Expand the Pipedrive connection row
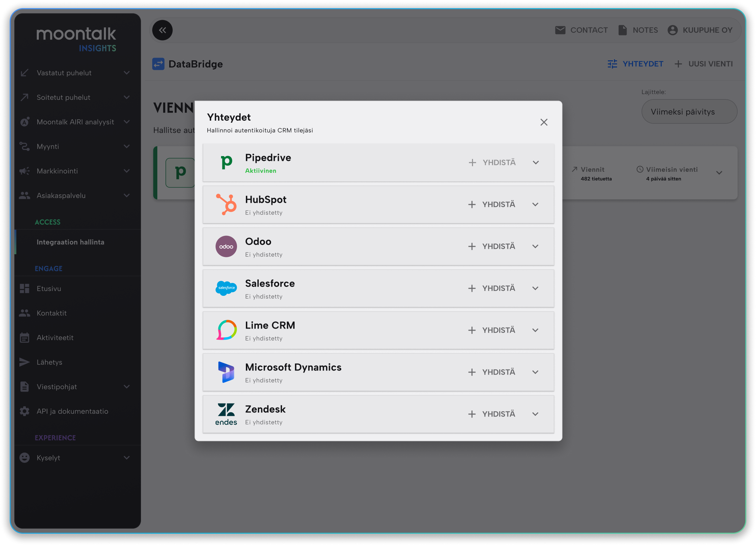This screenshot has width=756, height=546. pyautogui.click(x=536, y=162)
